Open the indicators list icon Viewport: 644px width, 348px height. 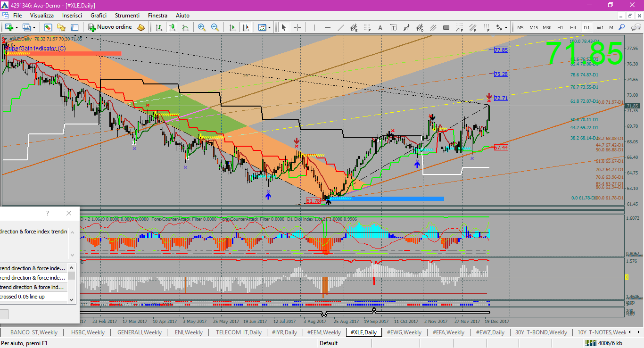[262, 27]
